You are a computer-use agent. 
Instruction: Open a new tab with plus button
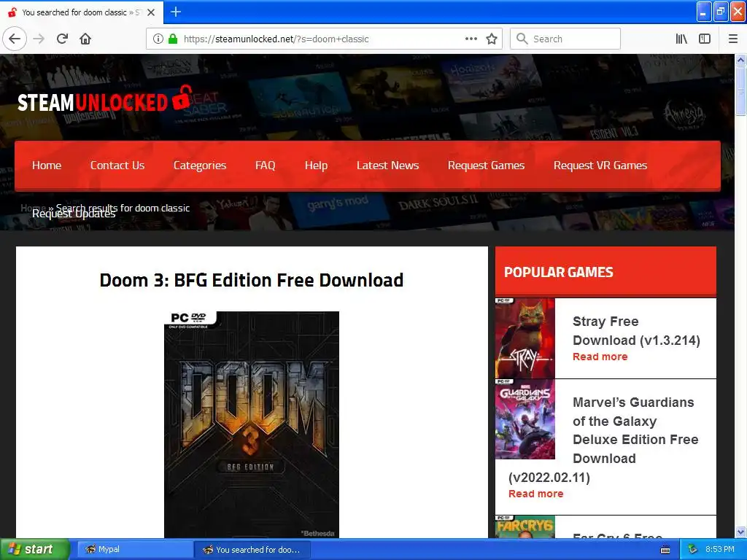tap(175, 12)
